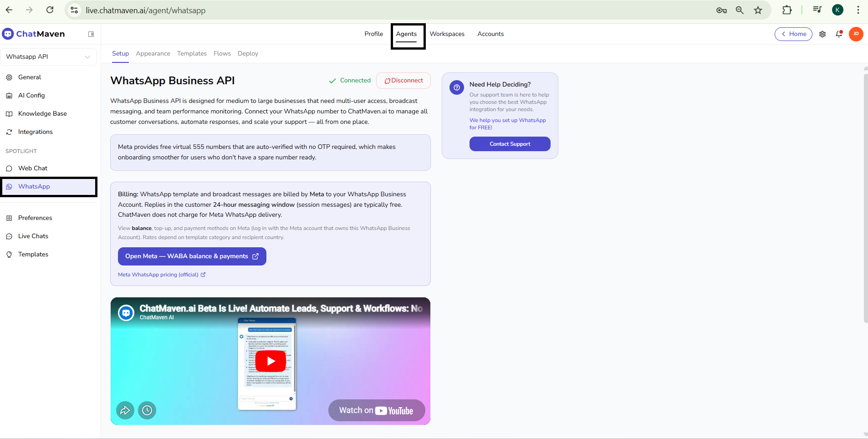The width and height of the screenshot is (868, 439).
Task: Open the Workspaces menu item
Action: [447, 34]
